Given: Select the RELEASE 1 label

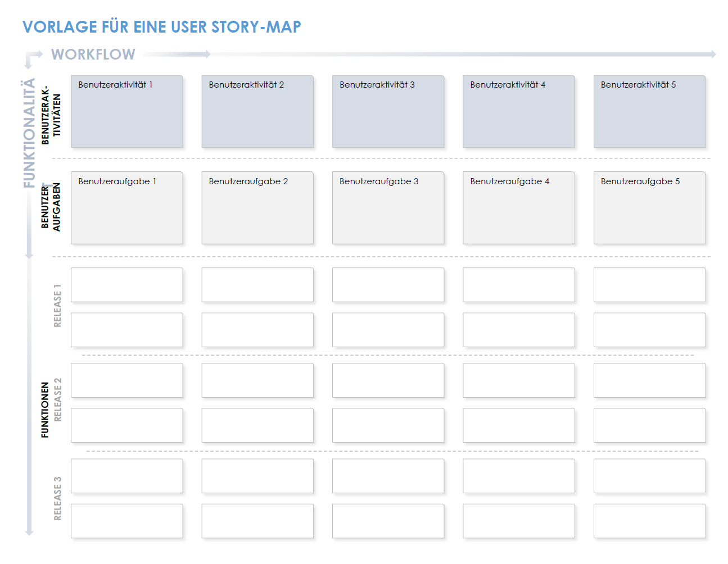Looking at the screenshot, I should [x=57, y=306].
